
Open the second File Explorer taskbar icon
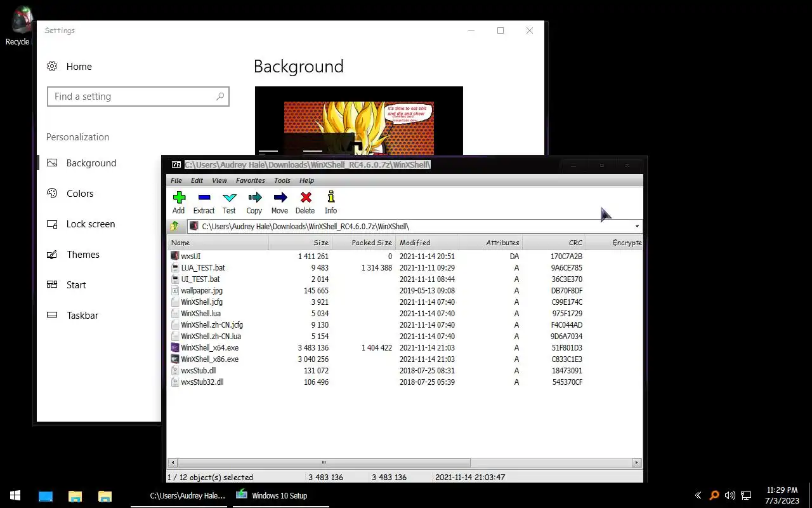click(x=105, y=496)
